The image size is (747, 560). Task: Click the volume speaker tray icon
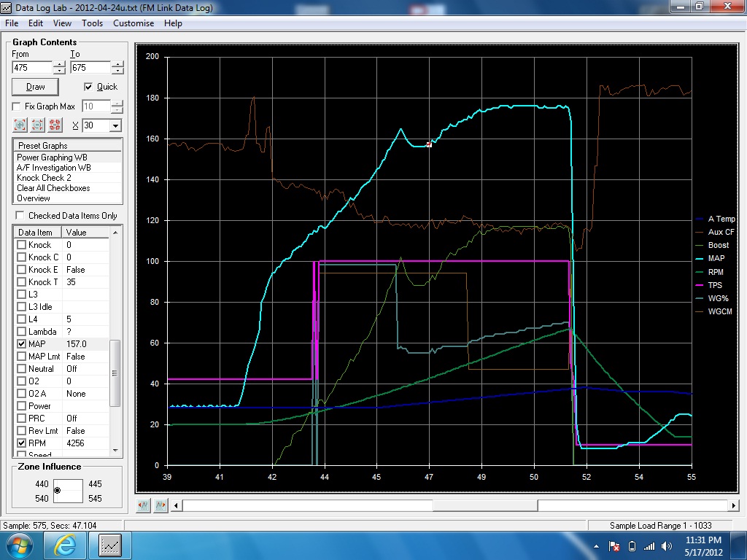click(x=666, y=546)
